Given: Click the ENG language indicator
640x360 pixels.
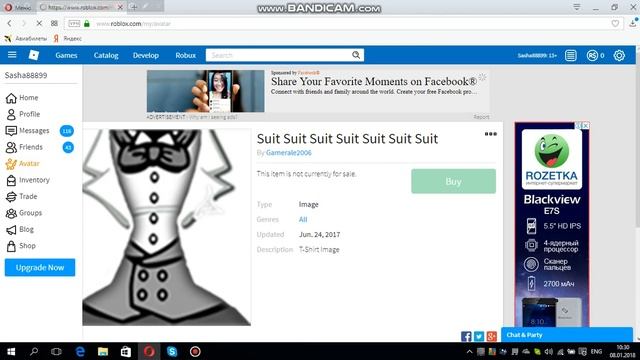Looking at the screenshot, I should tap(596, 351).
